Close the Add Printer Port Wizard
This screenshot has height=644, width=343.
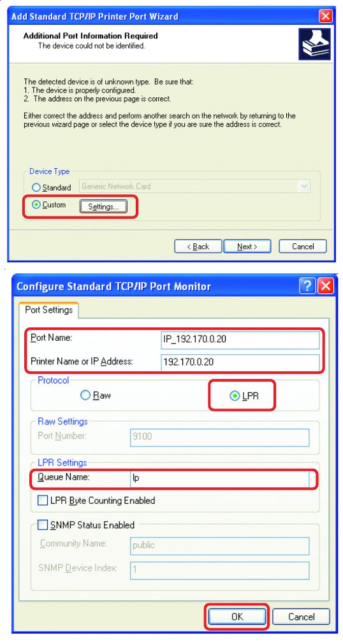pos(326,17)
